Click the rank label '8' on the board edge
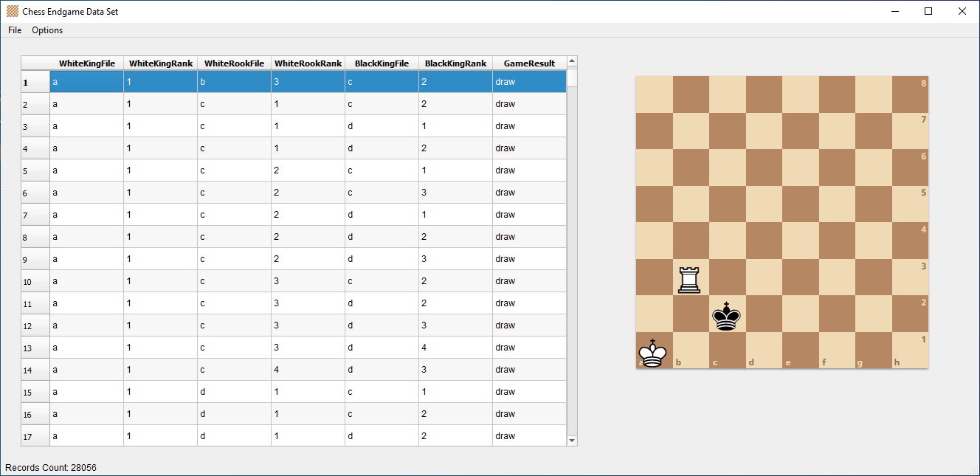This screenshot has height=476, width=980. click(x=922, y=83)
